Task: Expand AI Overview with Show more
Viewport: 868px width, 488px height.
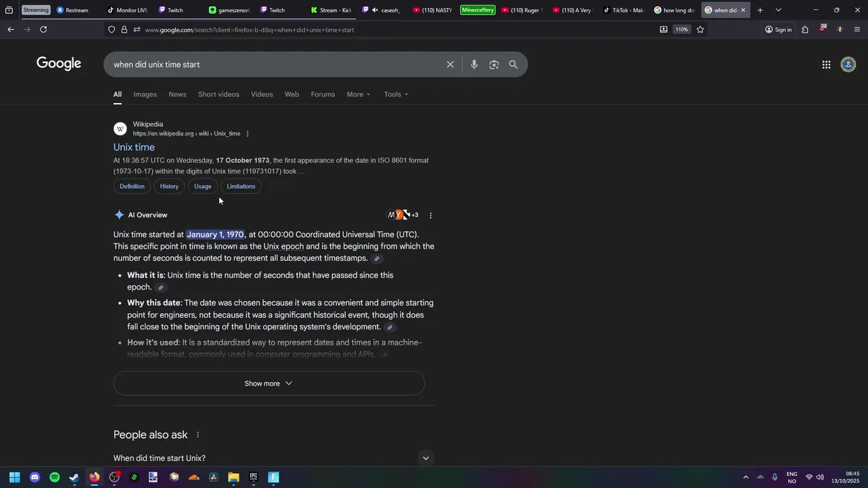Action: [x=269, y=384]
